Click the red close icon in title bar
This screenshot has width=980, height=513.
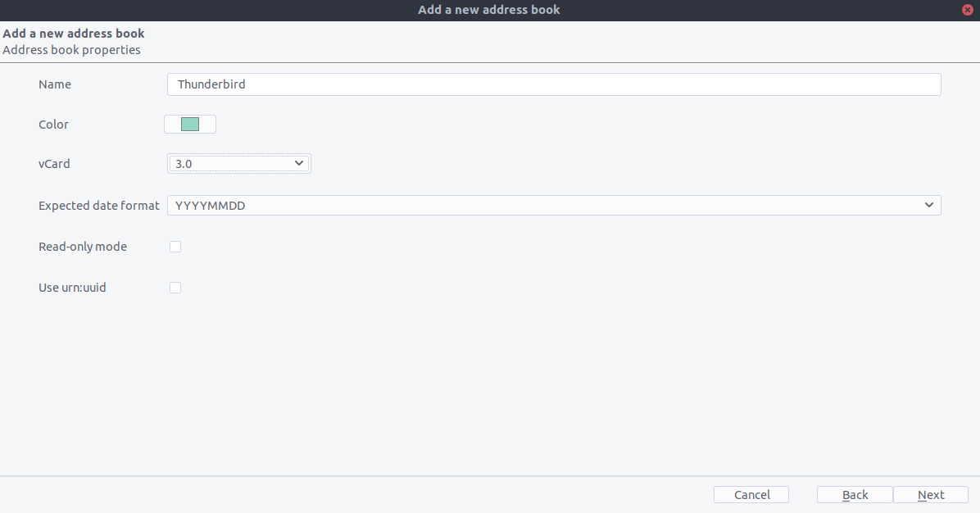965,10
